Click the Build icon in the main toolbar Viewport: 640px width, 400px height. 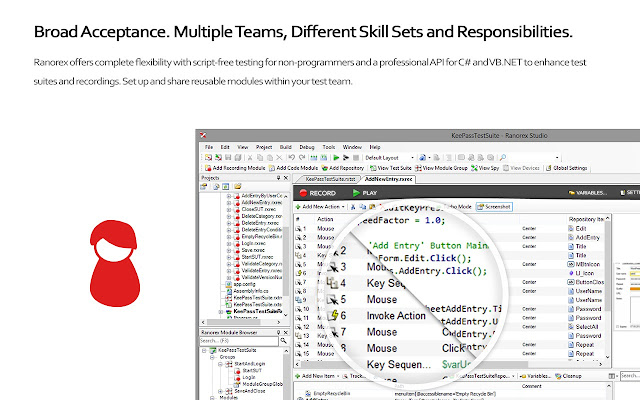pos(313,158)
